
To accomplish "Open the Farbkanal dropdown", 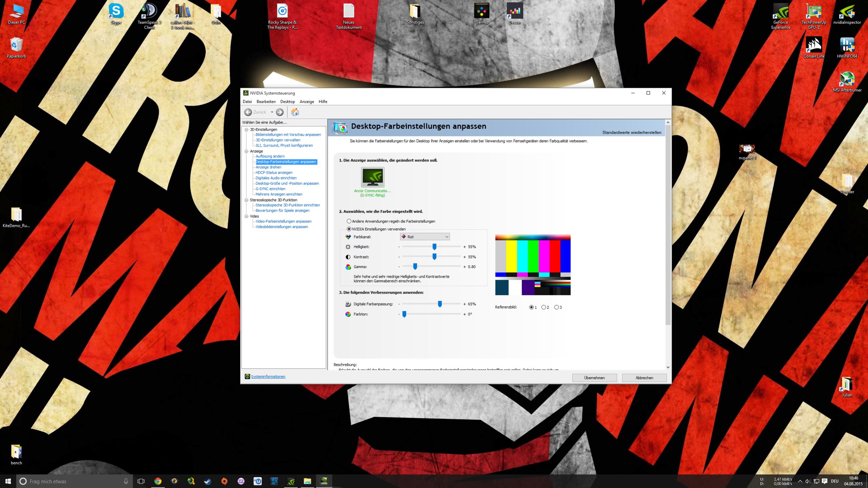I will [425, 237].
